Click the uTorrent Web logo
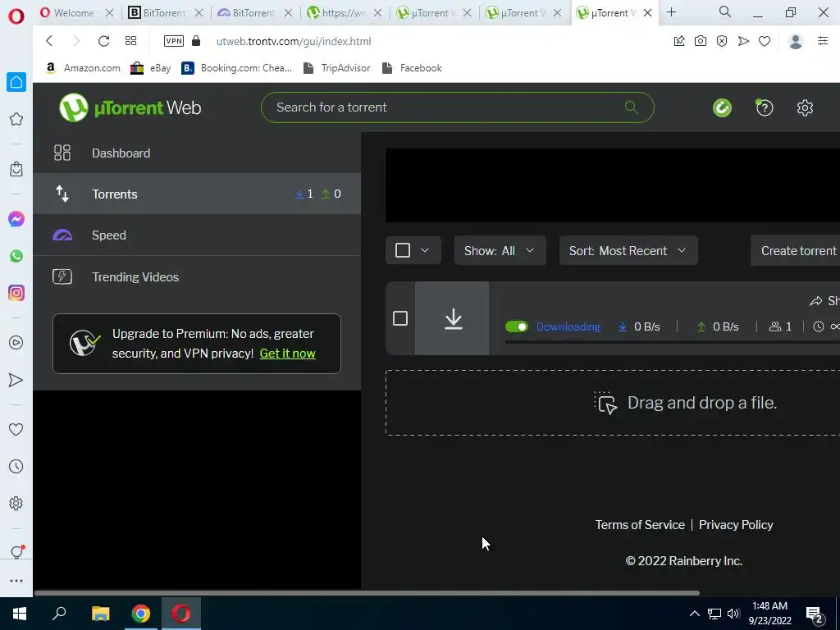Viewport: 840px width, 630px height. [130, 107]
